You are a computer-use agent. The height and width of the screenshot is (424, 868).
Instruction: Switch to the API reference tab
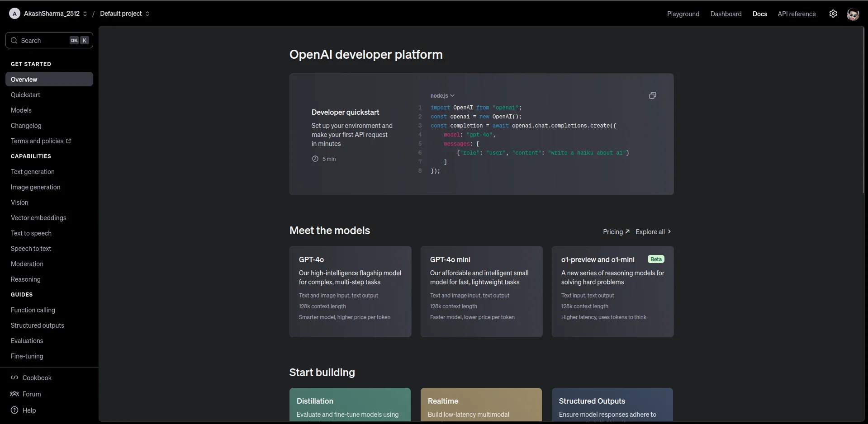point(796,14)
